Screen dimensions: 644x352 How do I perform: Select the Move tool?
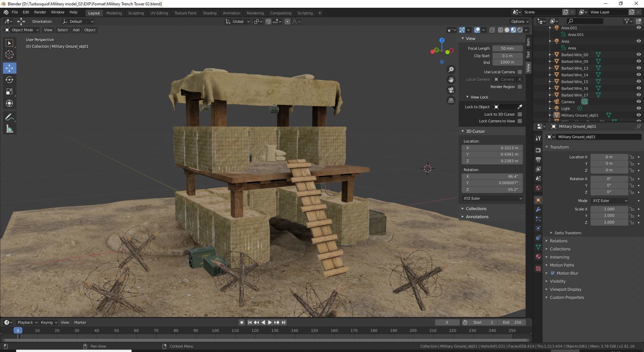pos(9,68)
